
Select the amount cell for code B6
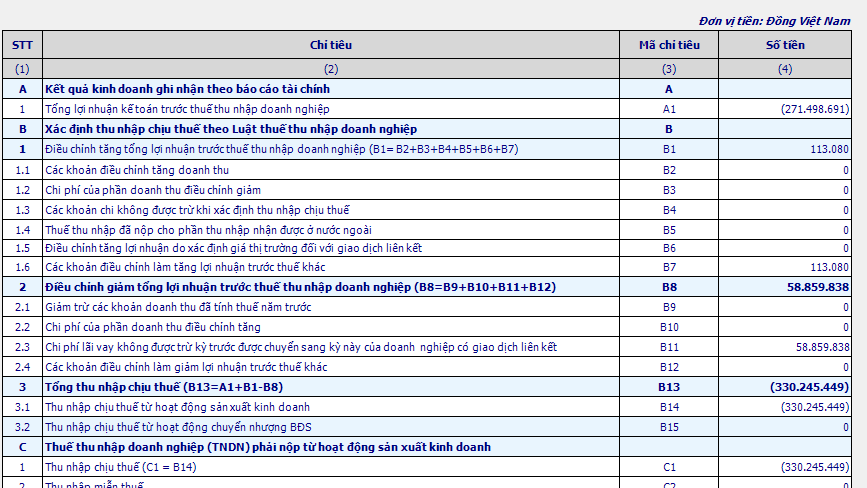click(785, 248)
